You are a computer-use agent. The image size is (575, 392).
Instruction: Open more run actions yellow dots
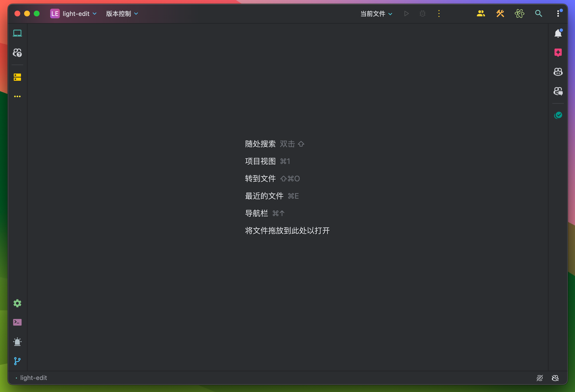click(439, 13)
